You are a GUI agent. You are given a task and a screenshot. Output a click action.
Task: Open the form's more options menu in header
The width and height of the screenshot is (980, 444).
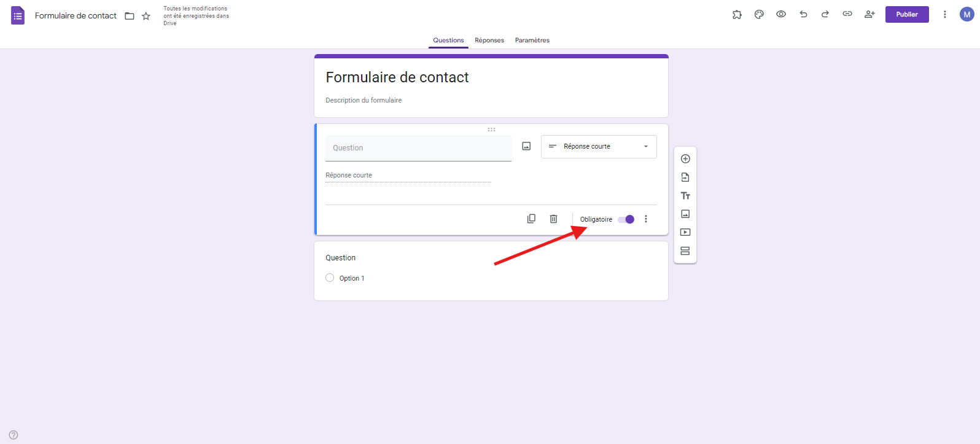pyautogui.click(x=944, y=14)
